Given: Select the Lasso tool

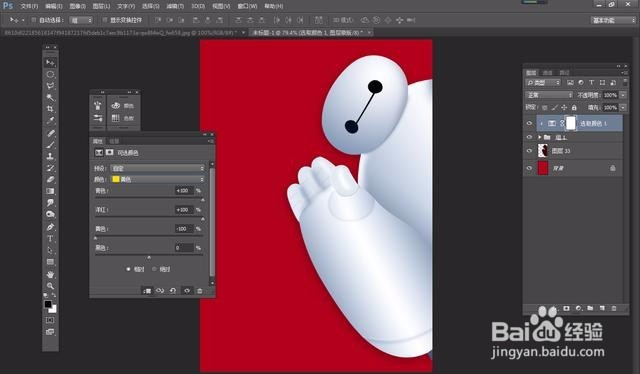Looking at the screenshot, I should tap(50, 86).
